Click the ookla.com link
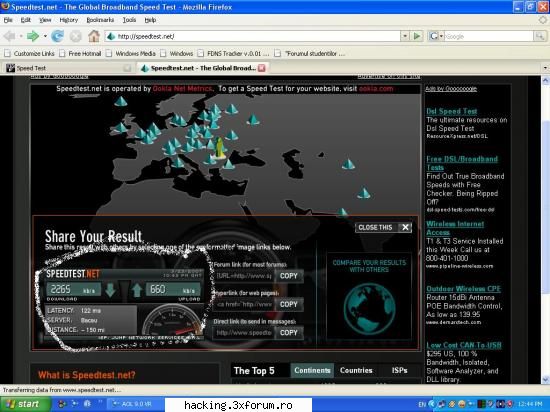The width and height of the screenshot is (550, 412). [376, 89]
